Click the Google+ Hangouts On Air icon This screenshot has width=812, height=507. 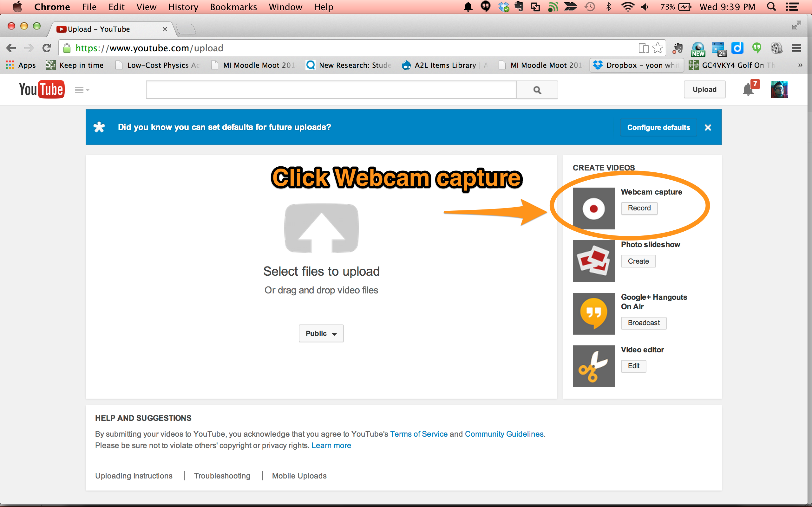pyautogui.click(x=593, y=313)
